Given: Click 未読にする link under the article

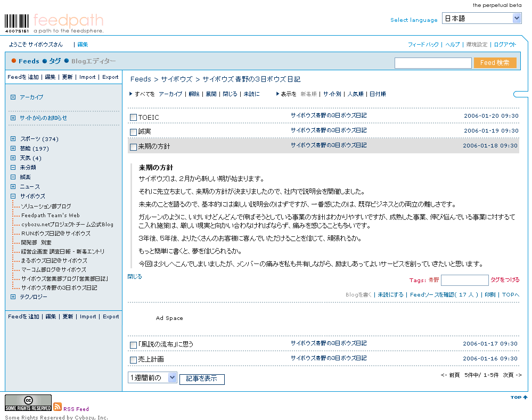Looking at the screenshot, I should tap(390, 295).
